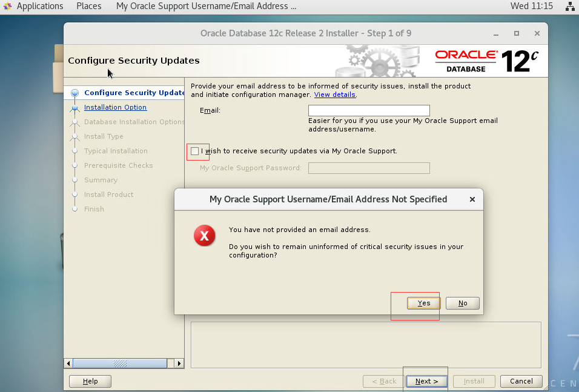579x392 pixels.
Task: Click the Installation Option step bullet icon
Action: [74, 107]
